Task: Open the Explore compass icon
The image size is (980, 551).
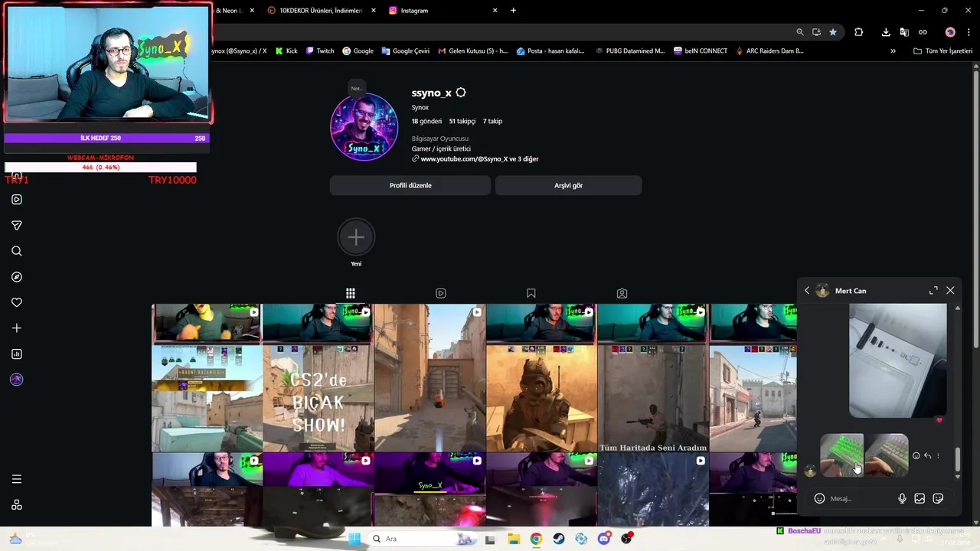Action: tap(17, 277)
